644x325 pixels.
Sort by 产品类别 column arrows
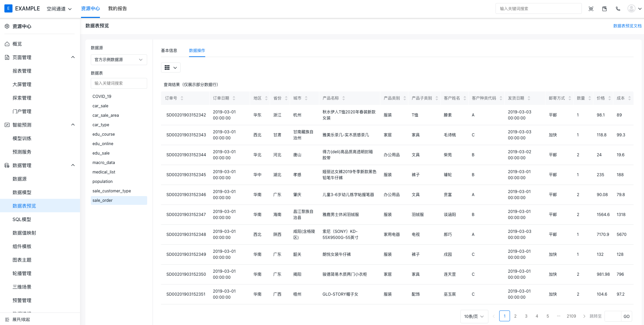point(405,98)
